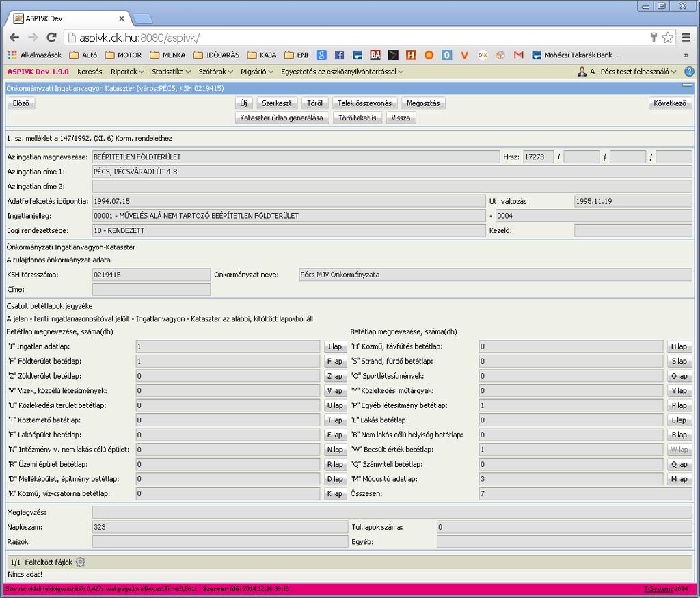Click the Telek összevonás button
The width and height of the screenshot is (700, 598).
[364, 103]
